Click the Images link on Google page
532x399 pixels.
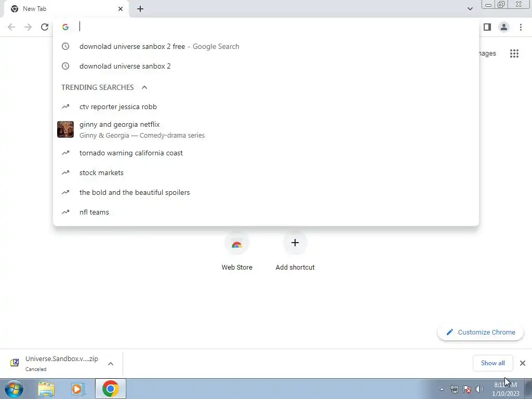point(487,54)
